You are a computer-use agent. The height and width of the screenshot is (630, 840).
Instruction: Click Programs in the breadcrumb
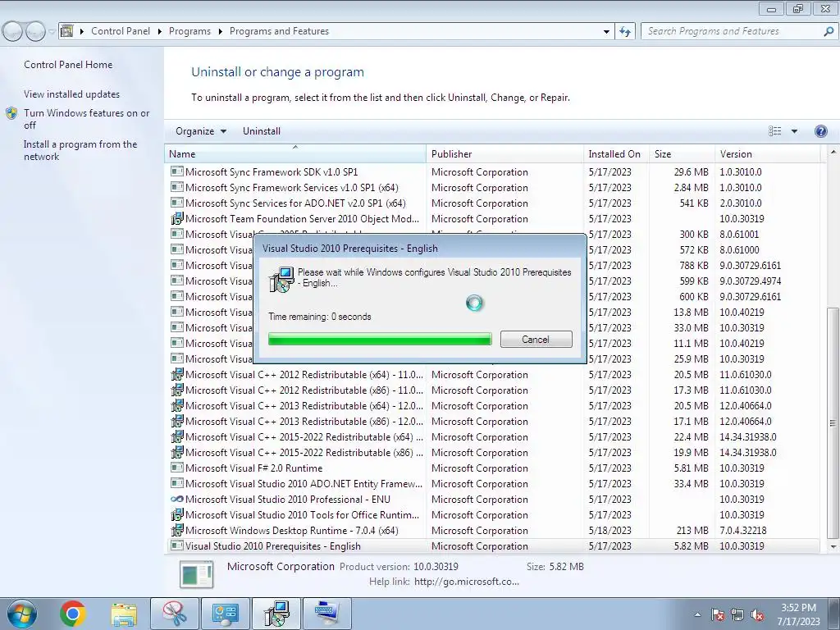pos(189,32)
